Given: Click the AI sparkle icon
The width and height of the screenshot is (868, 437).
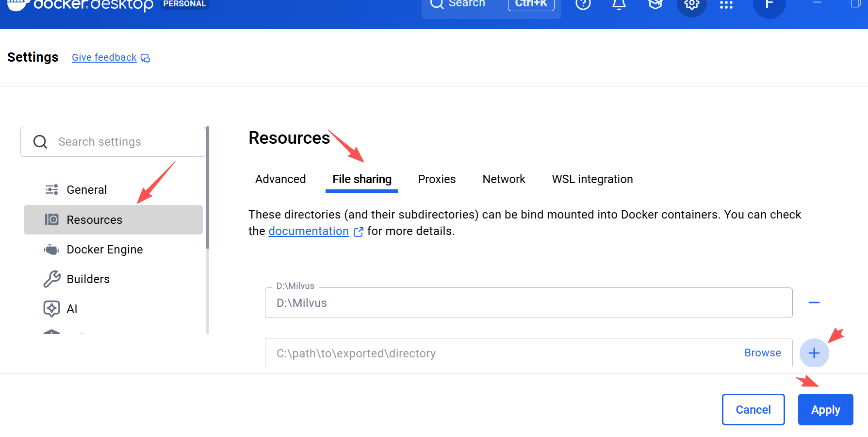Looking at the screenshot, I should coord(51,309).
